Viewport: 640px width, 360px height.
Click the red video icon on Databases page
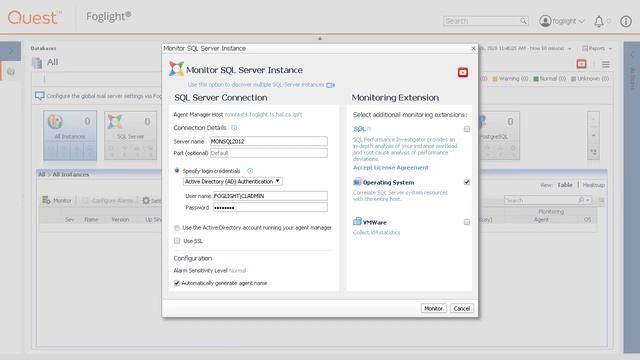[581, 64]
